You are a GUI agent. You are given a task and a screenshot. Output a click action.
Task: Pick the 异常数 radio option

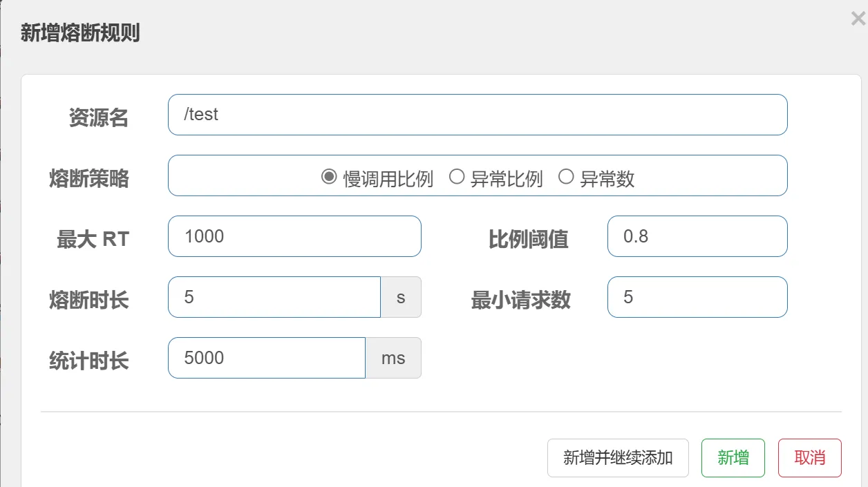(566, 178)
